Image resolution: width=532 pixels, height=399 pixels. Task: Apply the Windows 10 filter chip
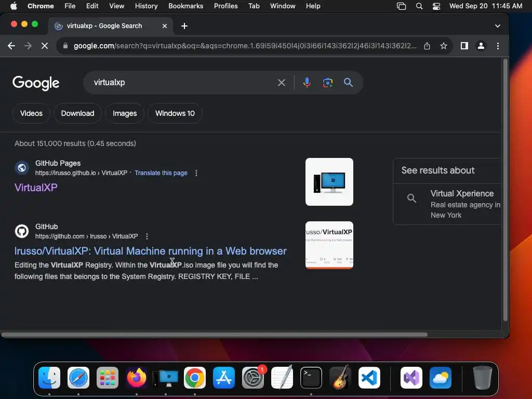[x=175, y=113]
